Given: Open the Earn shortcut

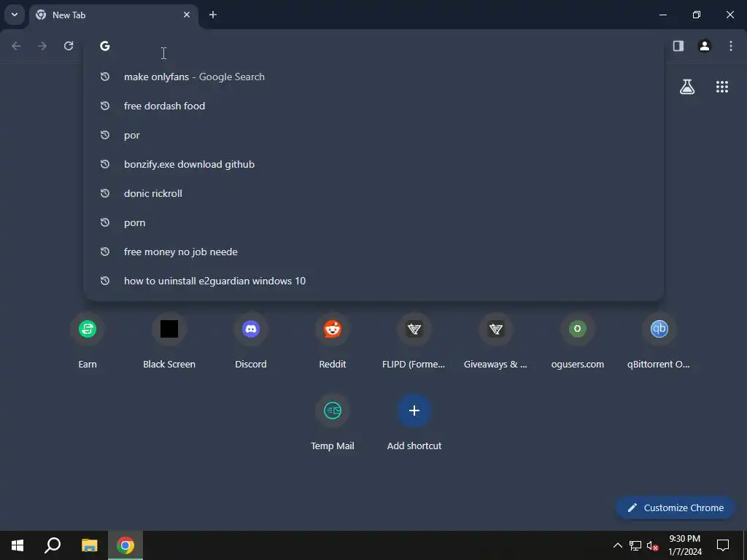Looking at the screenshot, I should pyautogui.click(x=88, y=341).
